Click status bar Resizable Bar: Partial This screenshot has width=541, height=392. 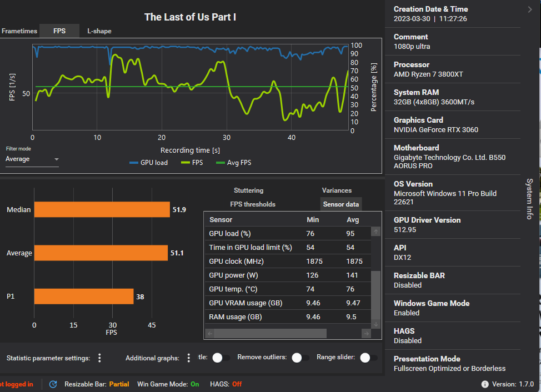coord(97,384)
